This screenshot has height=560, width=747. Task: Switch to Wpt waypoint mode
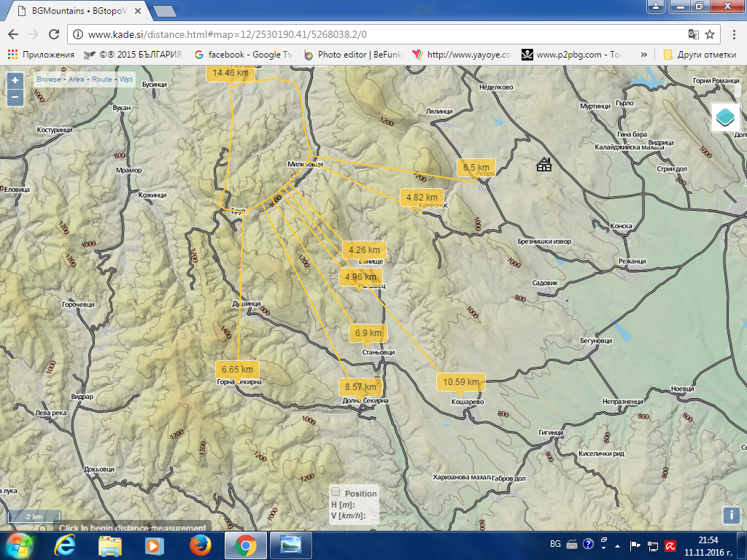click(x=126, y=79)
